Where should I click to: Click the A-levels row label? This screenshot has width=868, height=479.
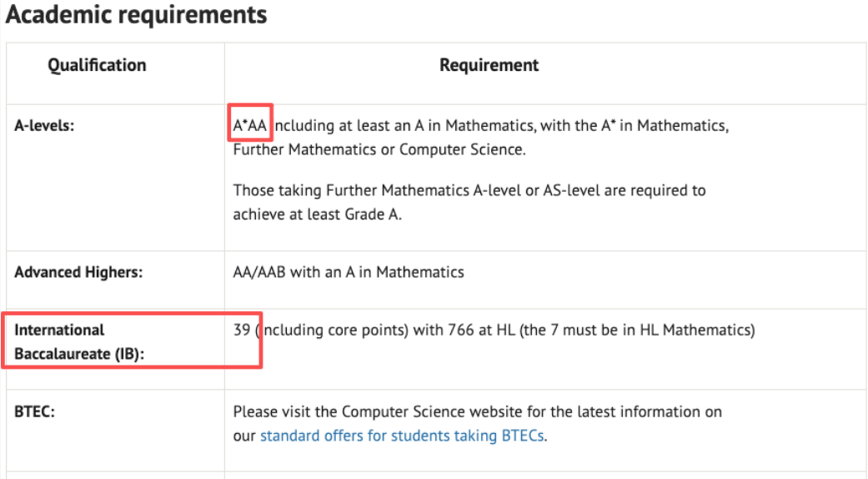click(x=44, y=126)
